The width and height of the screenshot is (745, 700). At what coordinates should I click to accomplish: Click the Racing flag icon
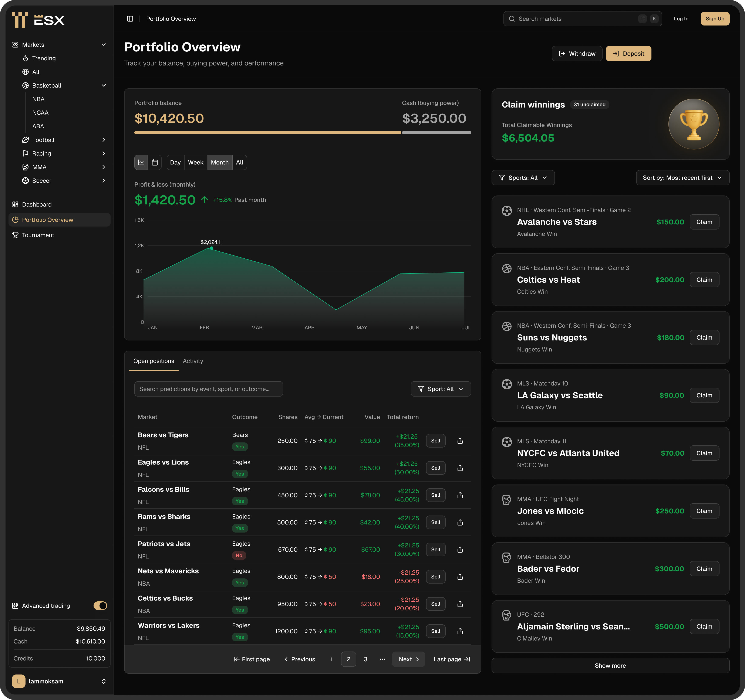(x=26, y=154)
